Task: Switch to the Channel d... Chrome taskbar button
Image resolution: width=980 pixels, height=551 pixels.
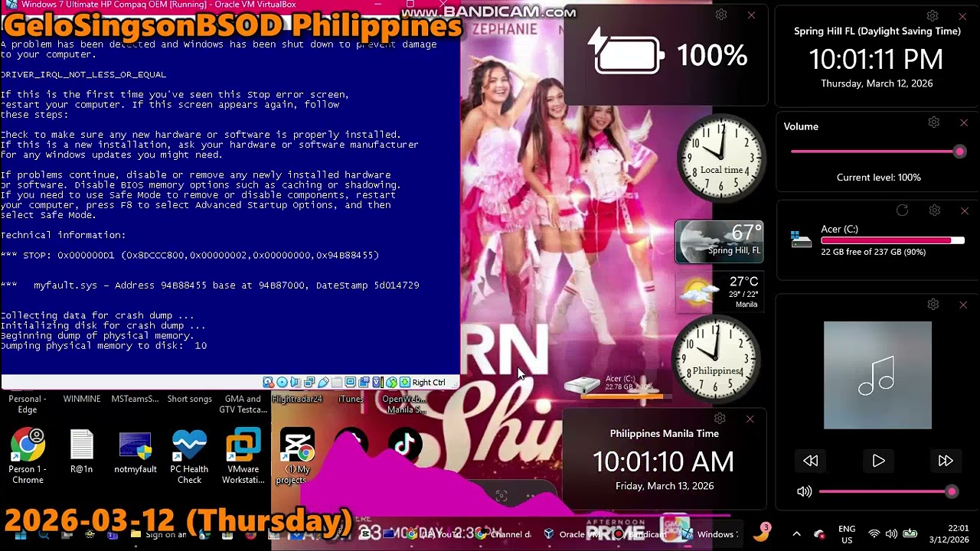Action: tap(503, 534)
